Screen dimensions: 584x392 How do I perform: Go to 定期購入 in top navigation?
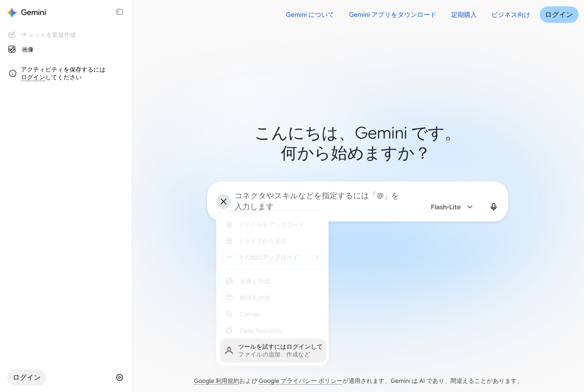tap(464, 15)
